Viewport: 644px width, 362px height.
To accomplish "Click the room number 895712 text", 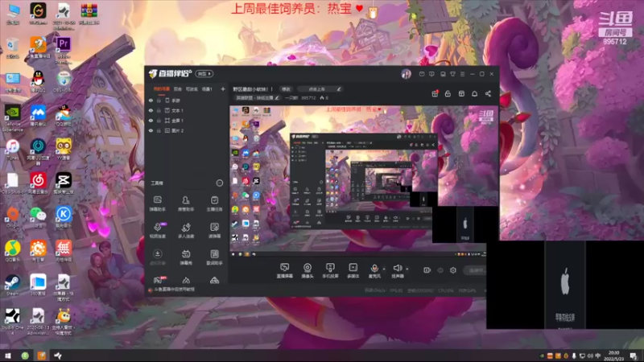I will pyautogui.click(x=308, y=98).
